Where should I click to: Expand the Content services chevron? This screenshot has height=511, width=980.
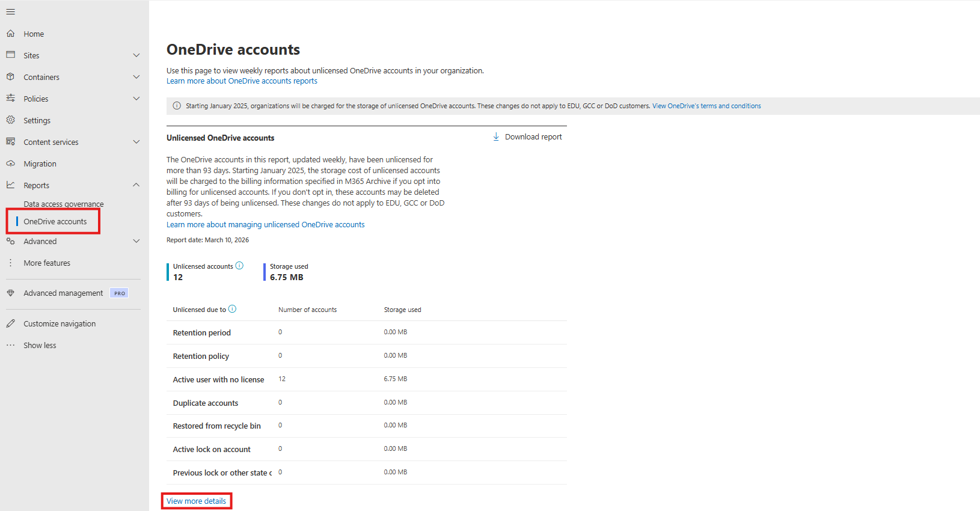(x=136, y=142)
